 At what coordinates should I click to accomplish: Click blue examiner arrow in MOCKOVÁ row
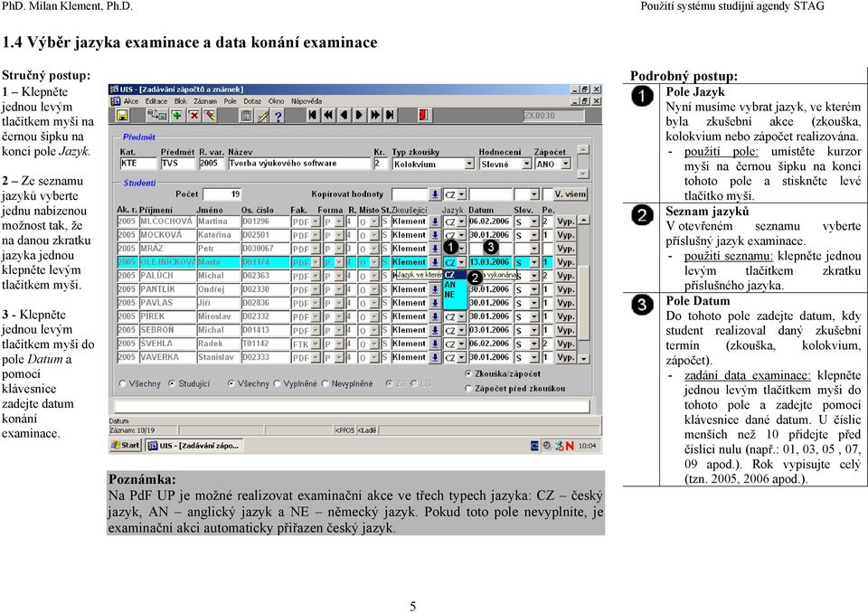[435, 235]
